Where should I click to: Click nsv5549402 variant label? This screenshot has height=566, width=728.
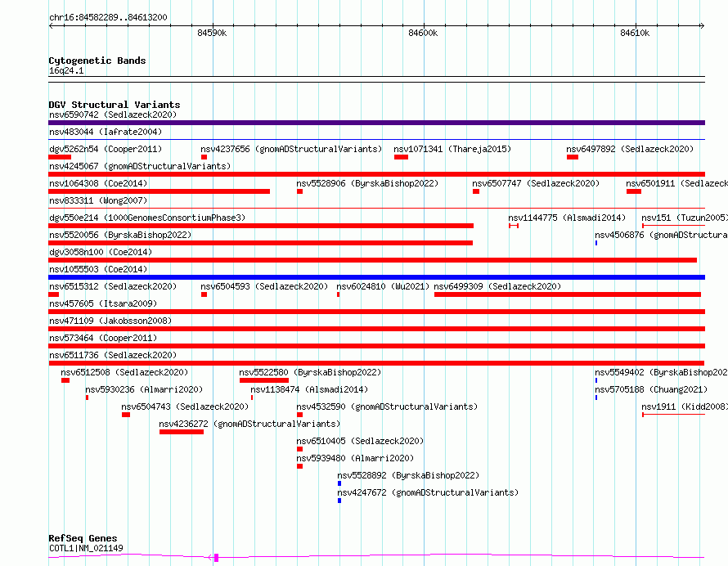pyautogui.click(x=661, y=372)
